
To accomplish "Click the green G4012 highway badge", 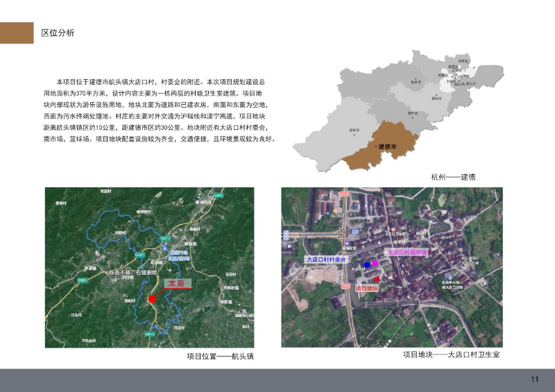I will [218, 196].
